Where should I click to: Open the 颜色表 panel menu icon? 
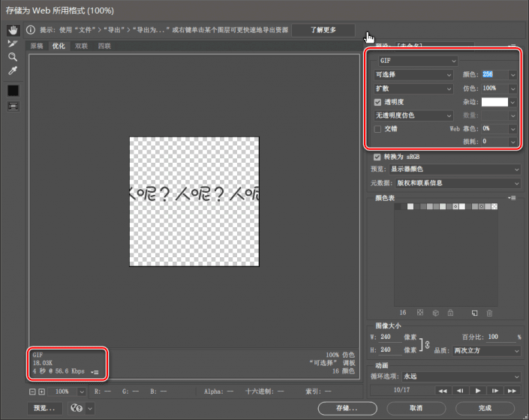[x=512, y=198]
